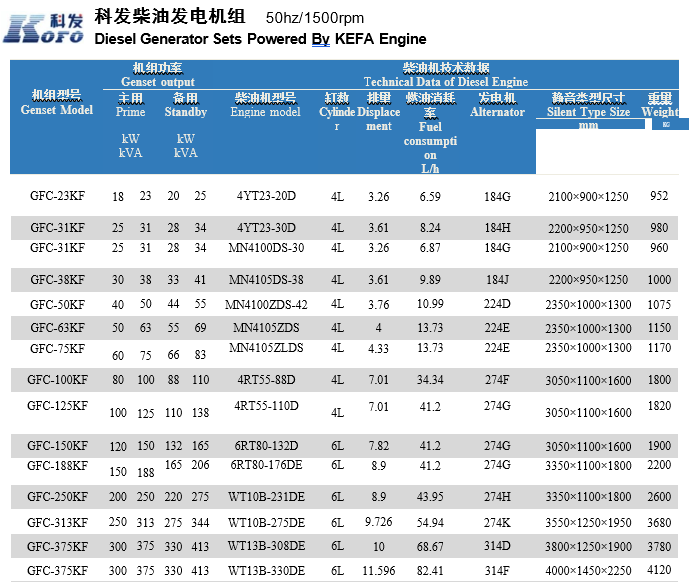689x587 pixels.
Task: Select the 'GFC-150KF' model cell
Action: coord(57,446)
